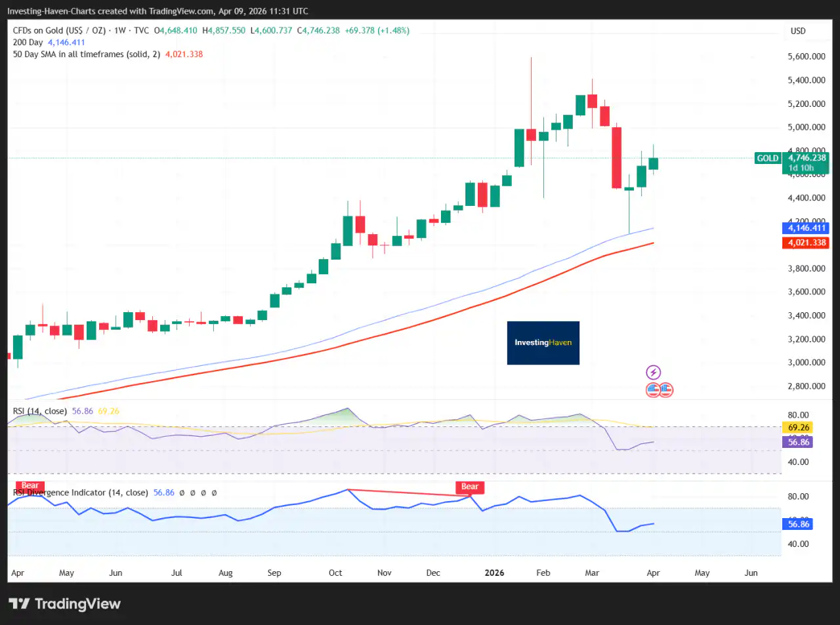840x625 pixels.
Task: Click the right US flag economic event icon
Action: click(666, 390)
